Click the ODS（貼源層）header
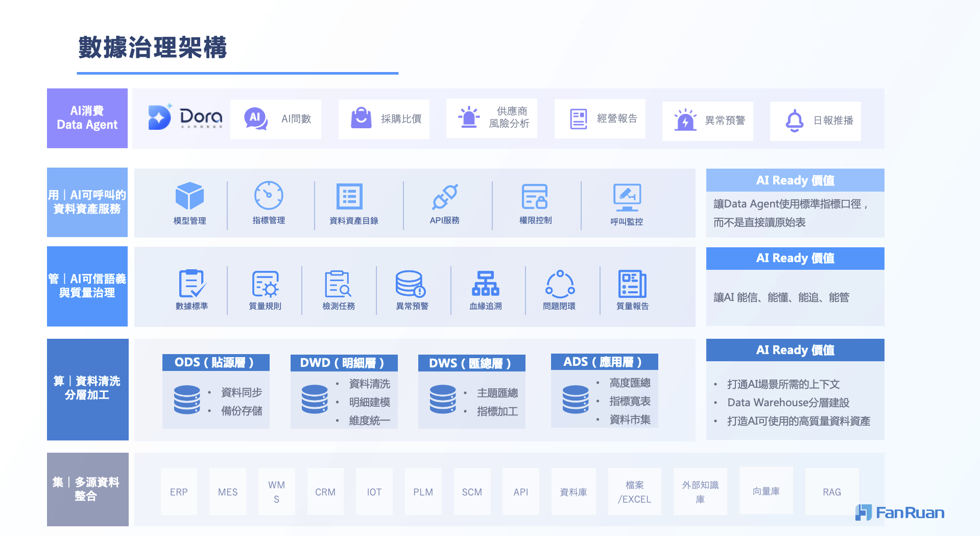 [216, 362]
